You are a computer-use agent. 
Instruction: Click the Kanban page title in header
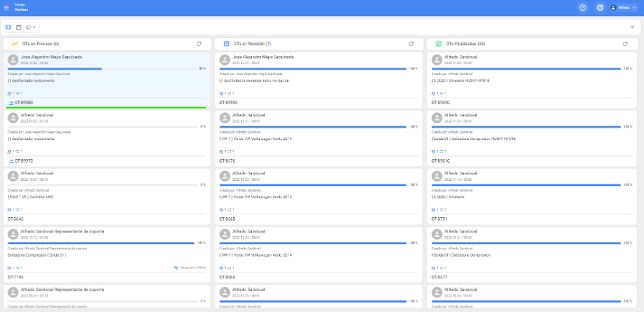21,9
